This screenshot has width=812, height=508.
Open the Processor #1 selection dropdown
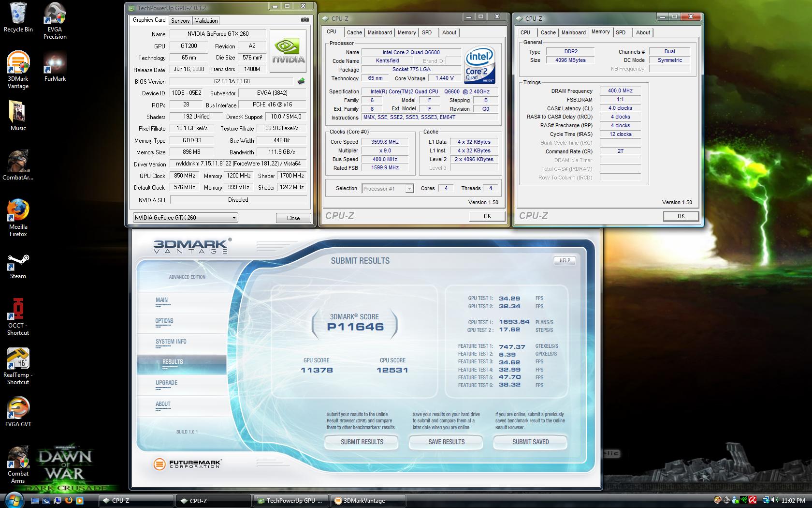pos(388,189)
